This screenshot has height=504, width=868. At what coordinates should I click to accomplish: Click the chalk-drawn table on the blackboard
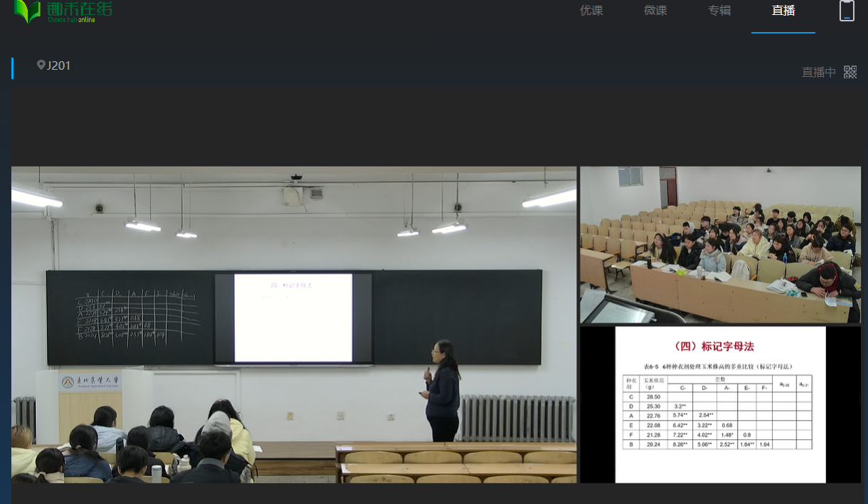coord(137,313)
